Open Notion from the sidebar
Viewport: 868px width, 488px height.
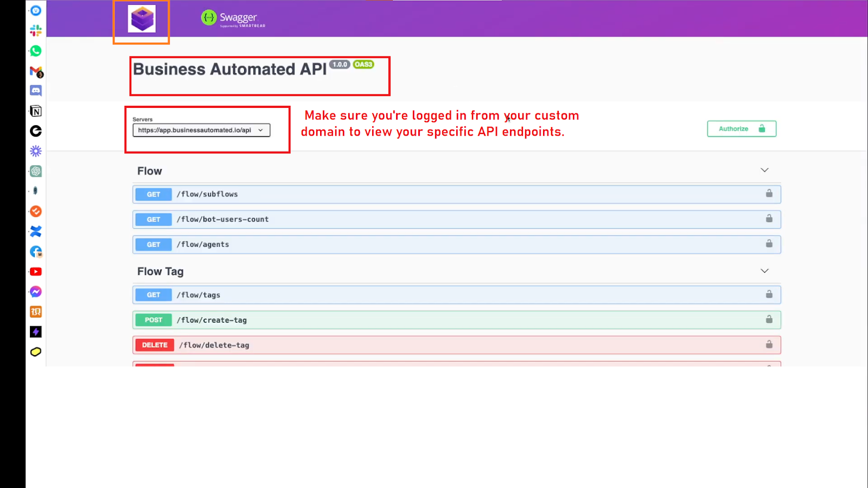tap(36, 111)
